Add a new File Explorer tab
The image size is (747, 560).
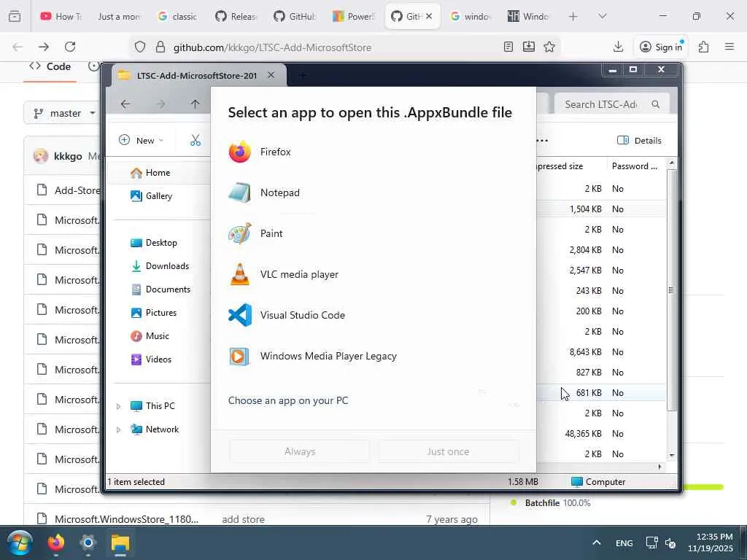point(303,75)
